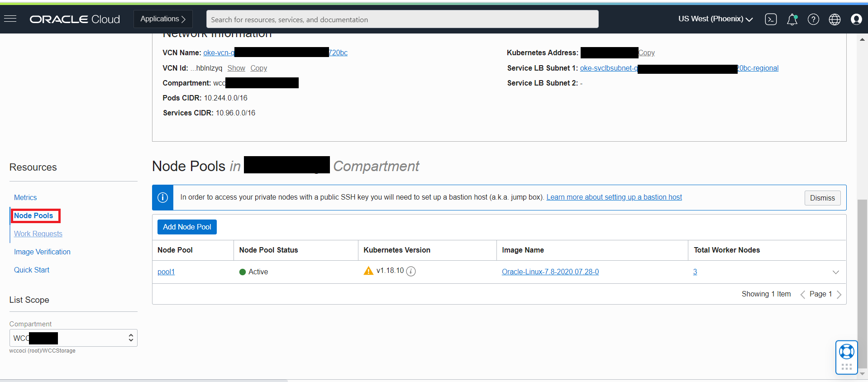Open the user profile avatar

pos(856,19)
